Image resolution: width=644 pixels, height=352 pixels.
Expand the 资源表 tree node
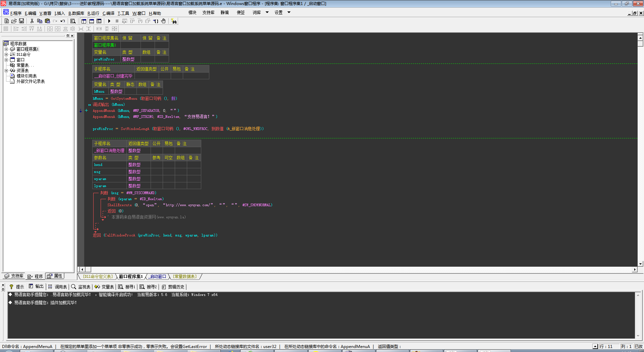pyautogui.click(x=6, y=71)
